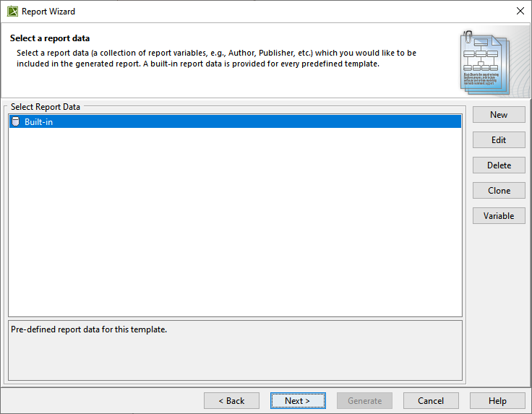Delete the selected report data
532x414 pixels.
(499, 165)
